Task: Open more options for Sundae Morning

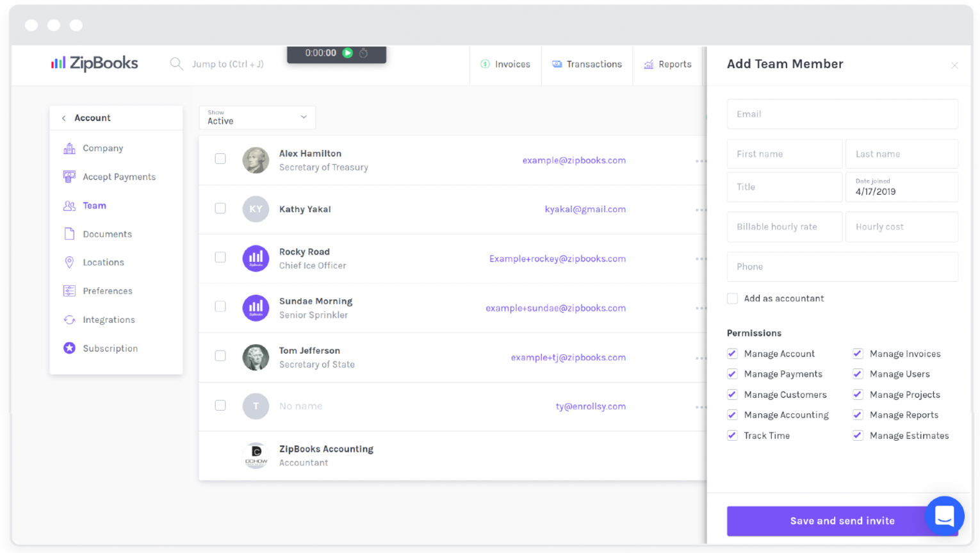Action: tap(700, 308)
